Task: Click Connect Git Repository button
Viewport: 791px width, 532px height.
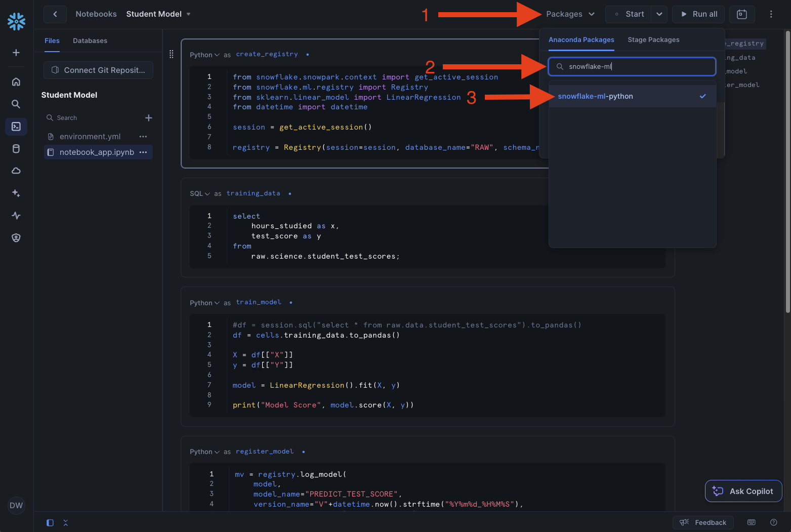Action: pos(98,70)
